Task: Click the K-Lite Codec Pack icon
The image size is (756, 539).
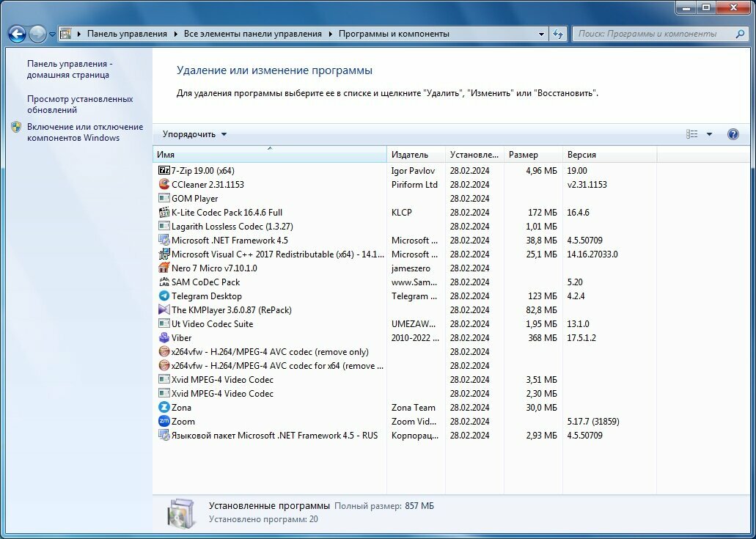Action: (164, 212)
